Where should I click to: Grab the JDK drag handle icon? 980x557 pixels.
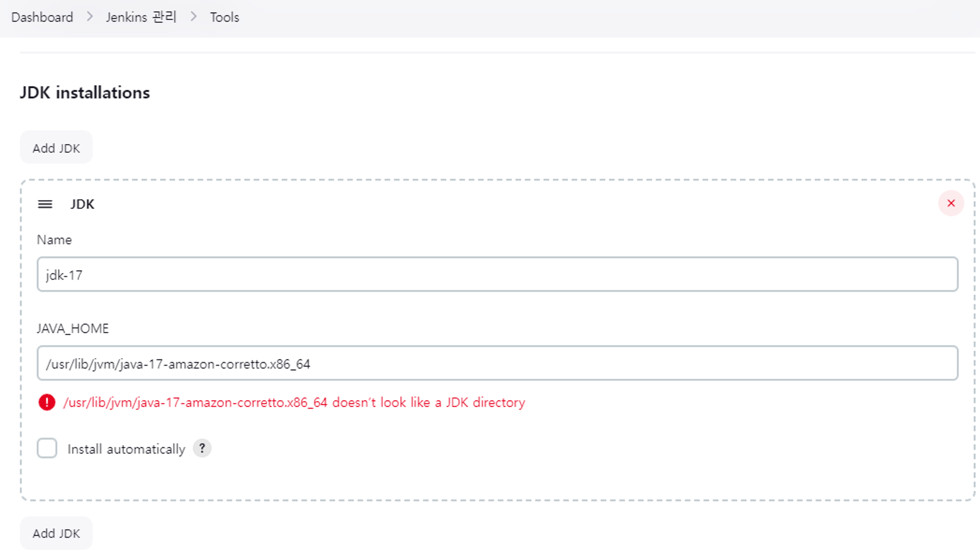[x=45, y=204]
